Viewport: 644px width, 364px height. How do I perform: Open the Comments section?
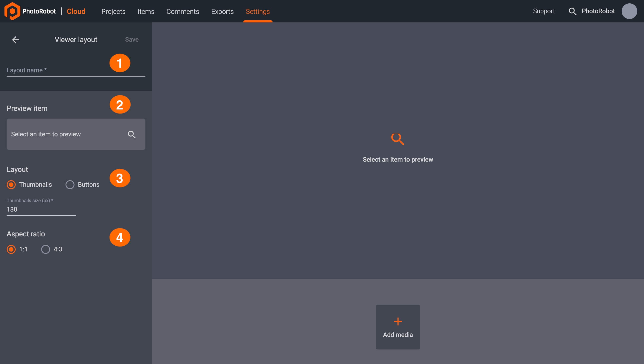pos(183,11)
